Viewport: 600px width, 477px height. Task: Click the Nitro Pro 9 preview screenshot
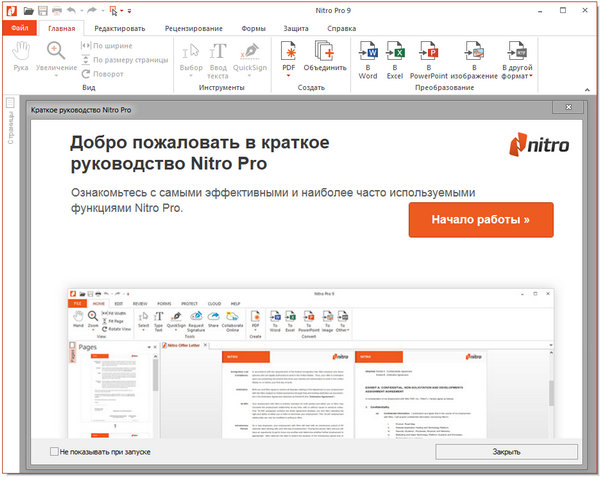coord(310,361)
